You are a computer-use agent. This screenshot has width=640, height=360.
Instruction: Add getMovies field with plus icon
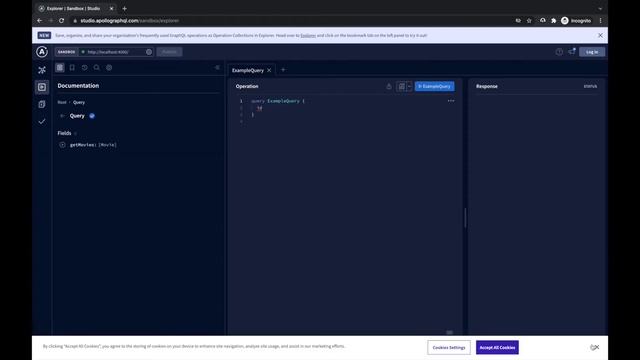point(62,145)
